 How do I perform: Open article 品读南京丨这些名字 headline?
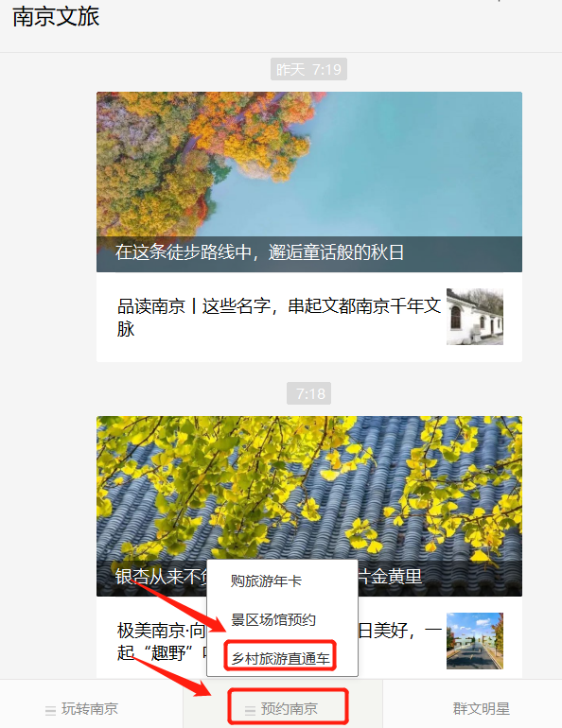[279, 317]
